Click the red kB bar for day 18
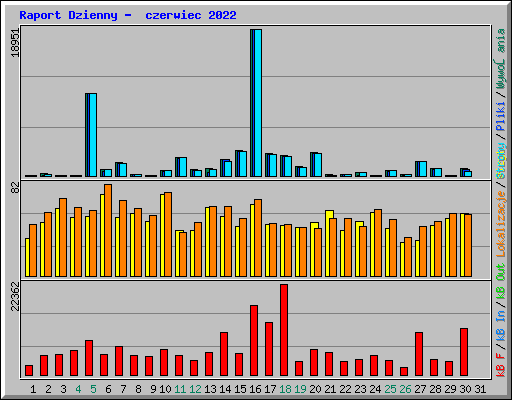Viewport: 512px width, 400px height. pyautogui.click(x=284, y=330)
